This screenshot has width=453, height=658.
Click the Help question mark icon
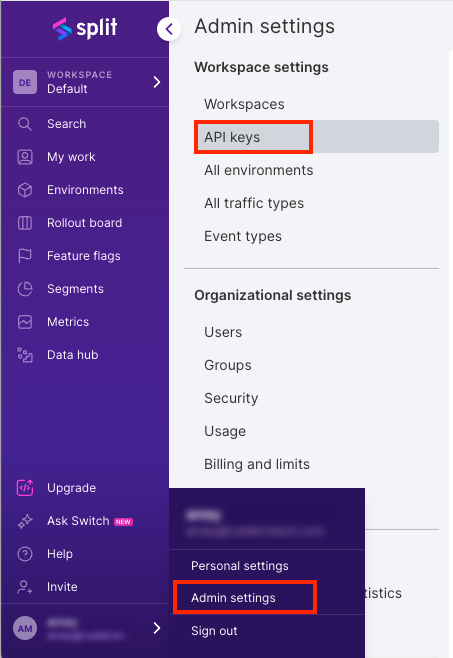pos(25,554)
